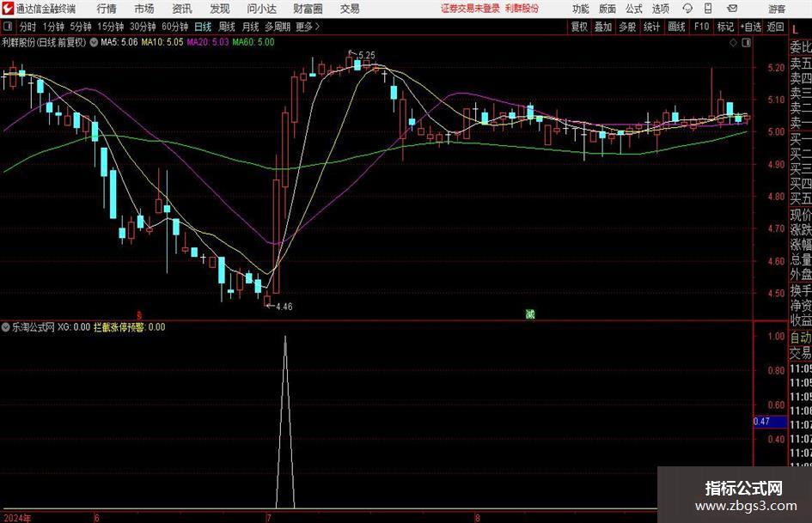Viewport: 812px width, 523px height.
Task: Open the F10 company info
Action: point(701,27)
